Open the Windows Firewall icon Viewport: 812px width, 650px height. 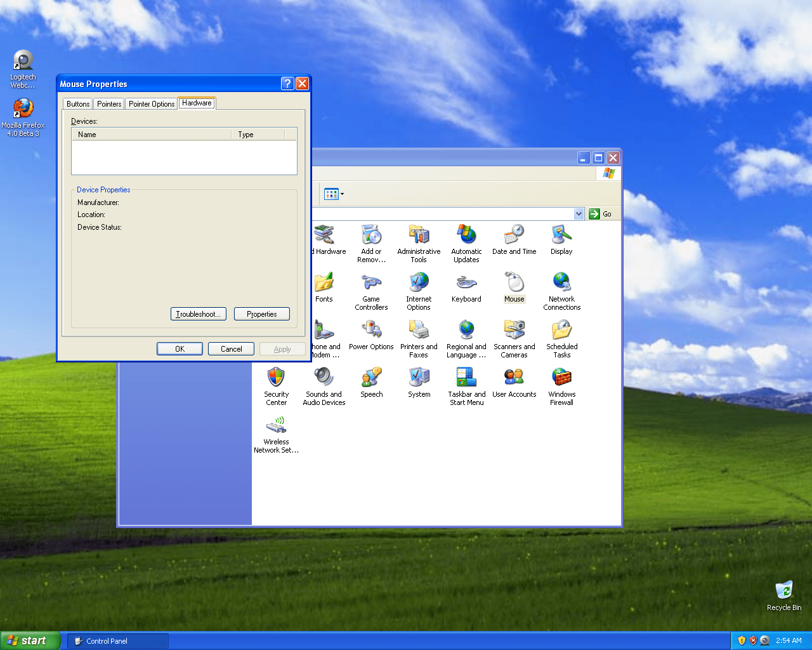point(561,386)
